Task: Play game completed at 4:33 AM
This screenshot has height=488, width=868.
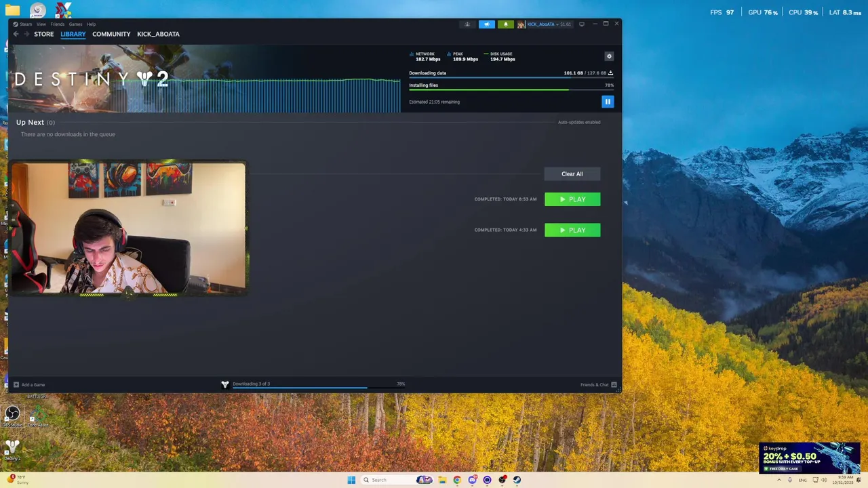Action: [572, 230]
